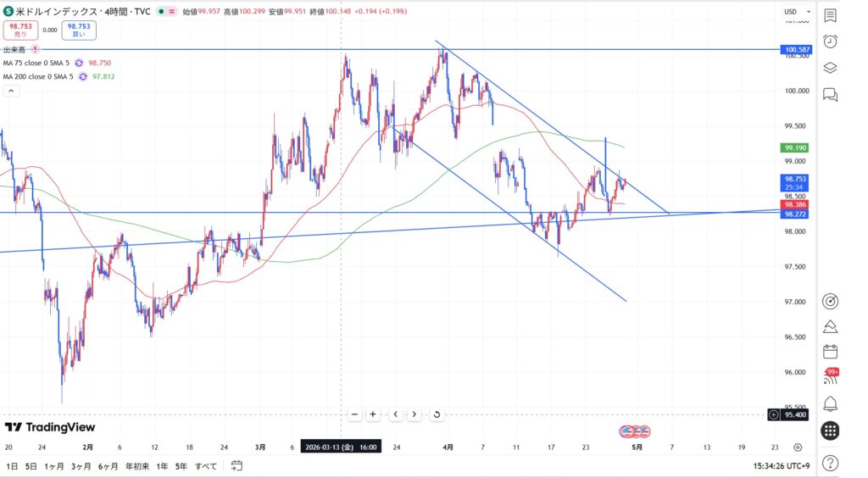Click the 98.753 売り sell button

(x=20, y=30)
